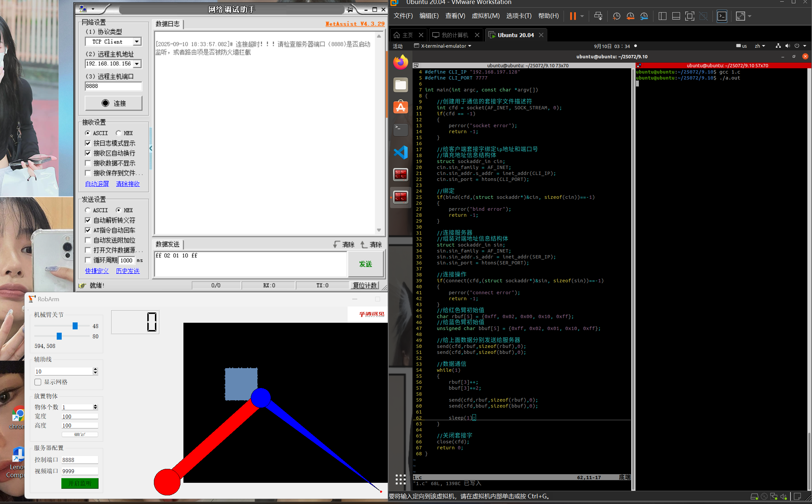Expand the TCP Client protocol dropdown

pos(137,42)
